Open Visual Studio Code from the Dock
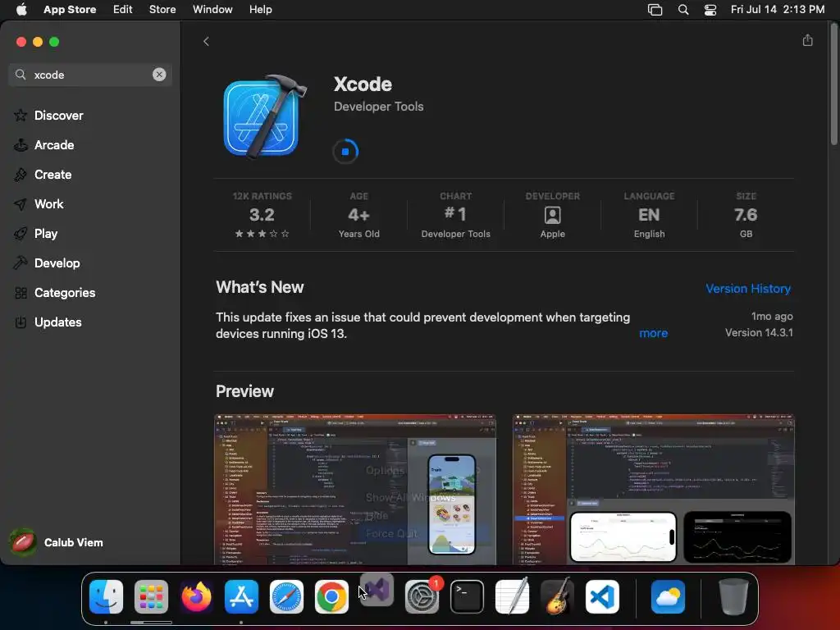The image size is (840, 630). [x=602, y=596]
